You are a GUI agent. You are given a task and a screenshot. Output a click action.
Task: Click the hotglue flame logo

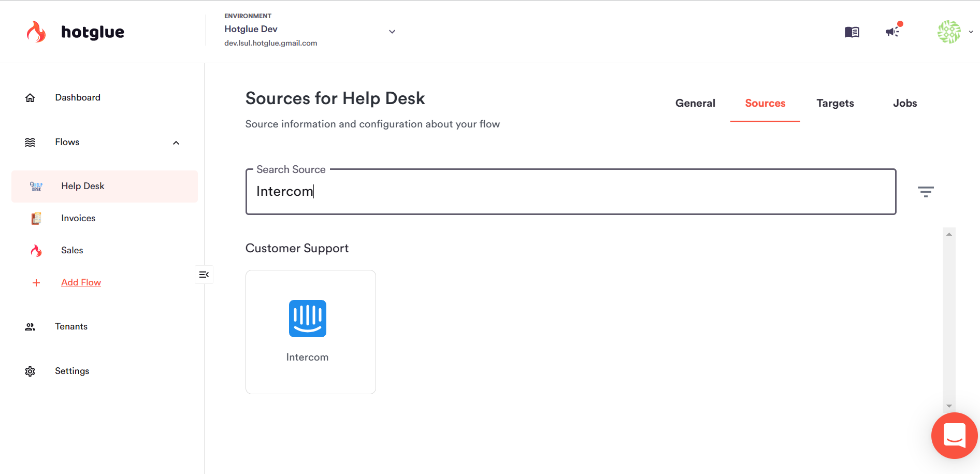coord(36,32)
